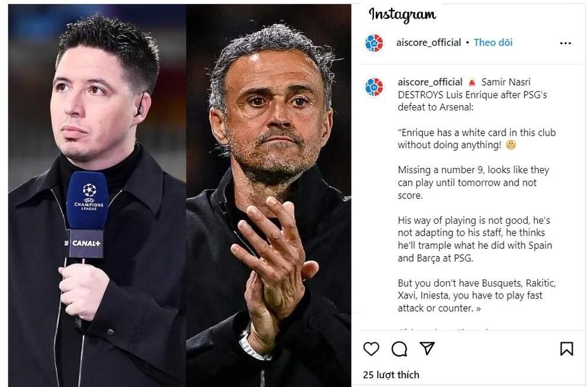This screenshot has width=588, height=387.
Task: Click the "His way of playing" caption paragraph
Action: point(475,239)
